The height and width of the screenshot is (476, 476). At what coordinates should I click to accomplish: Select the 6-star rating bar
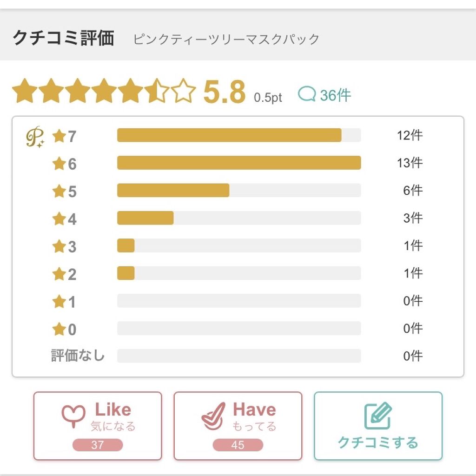[x=239, y=163]
